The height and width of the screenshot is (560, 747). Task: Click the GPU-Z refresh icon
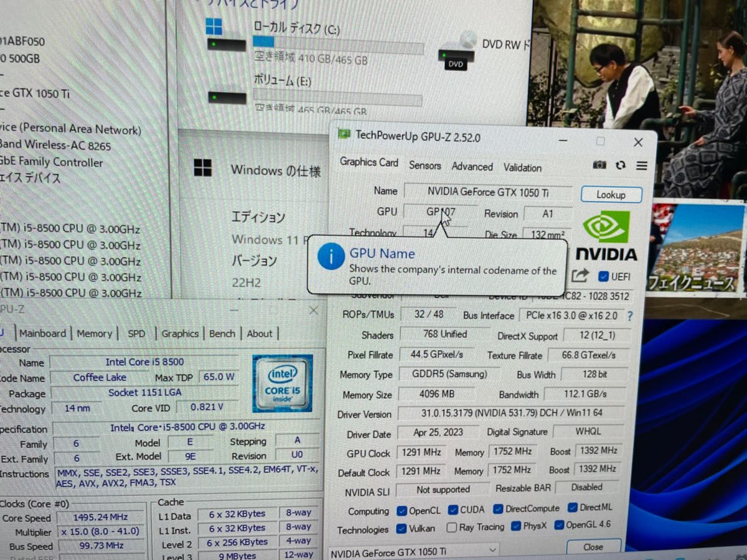coord(620,165)
